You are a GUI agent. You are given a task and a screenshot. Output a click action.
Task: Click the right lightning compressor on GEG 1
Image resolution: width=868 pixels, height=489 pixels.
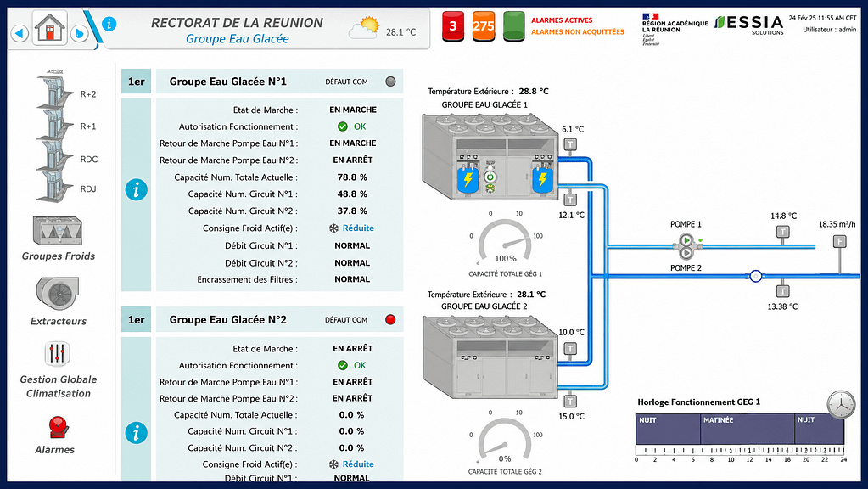(542, 179)
